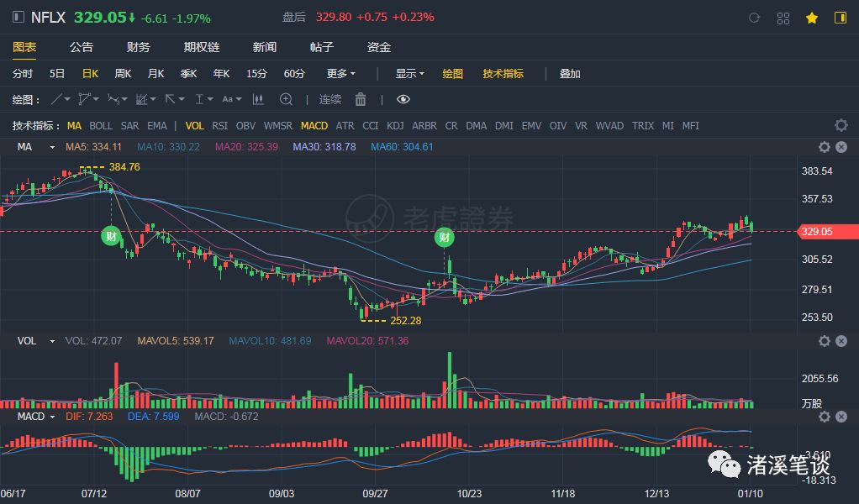Delete drawings with the trash icon
This screenshot has width=859, height=504.
coord(361,100)
